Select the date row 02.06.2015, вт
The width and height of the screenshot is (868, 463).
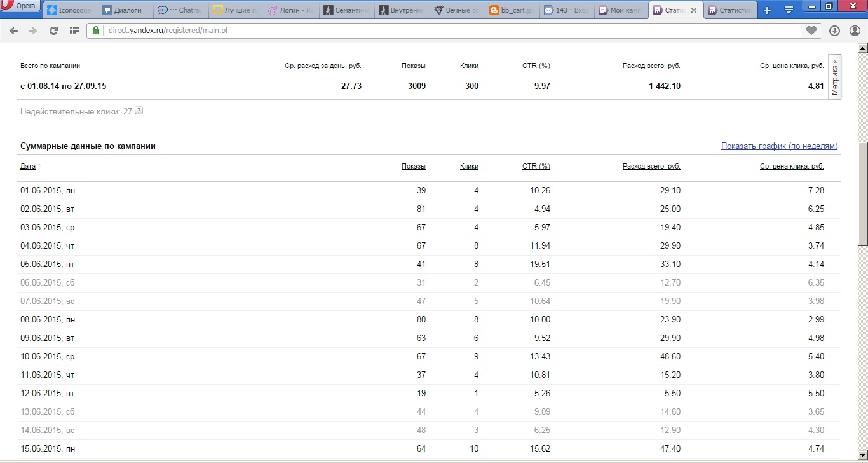point(429,209)
